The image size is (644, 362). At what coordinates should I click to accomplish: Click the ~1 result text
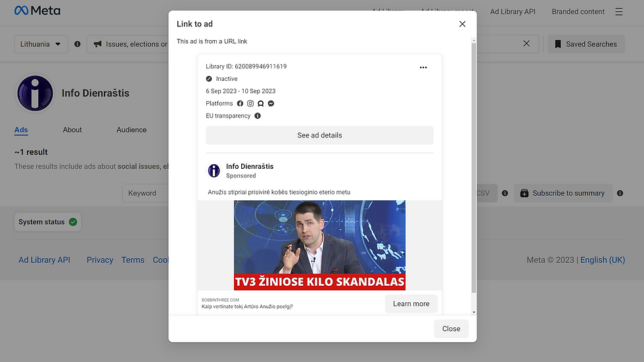tap(32, 152)
